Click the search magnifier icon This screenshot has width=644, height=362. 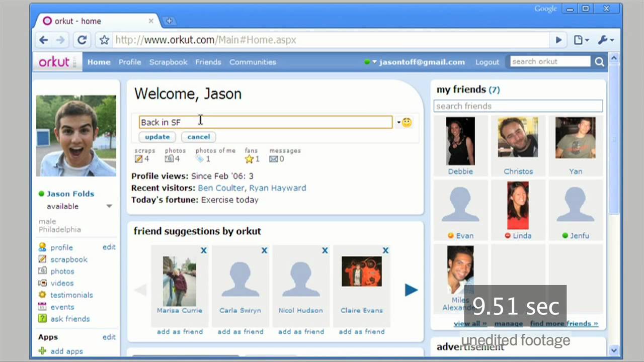[x=599, y=62]
